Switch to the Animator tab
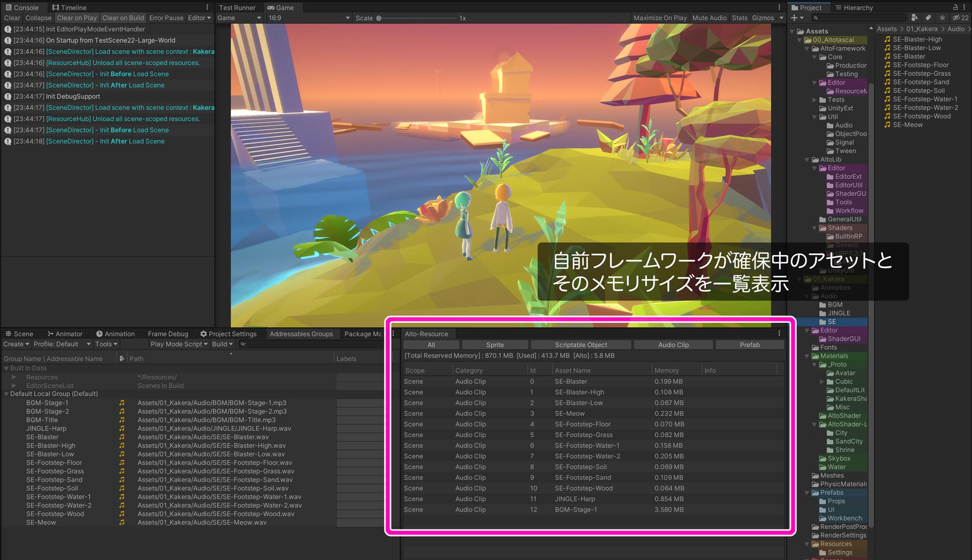972x560 pixels. tap(65, 334)
